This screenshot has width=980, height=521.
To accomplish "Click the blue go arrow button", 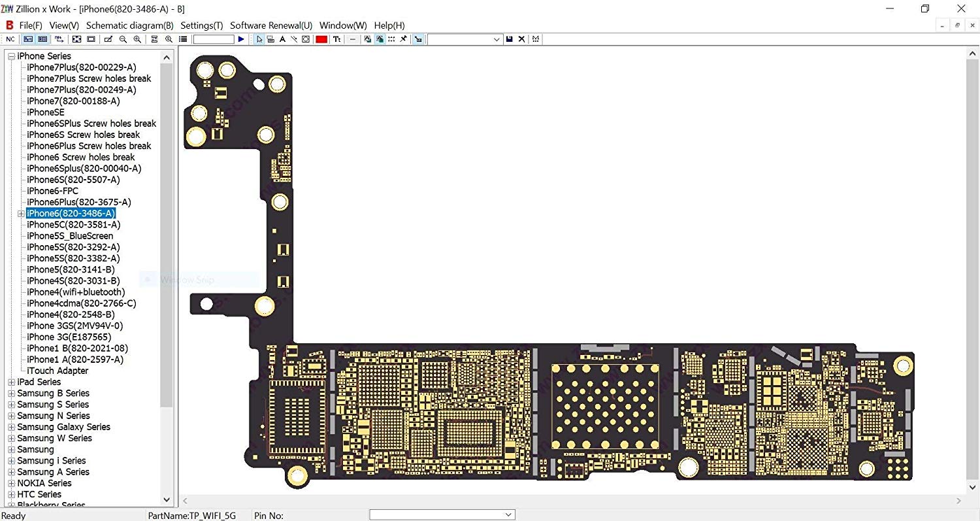I will point(241,39).
